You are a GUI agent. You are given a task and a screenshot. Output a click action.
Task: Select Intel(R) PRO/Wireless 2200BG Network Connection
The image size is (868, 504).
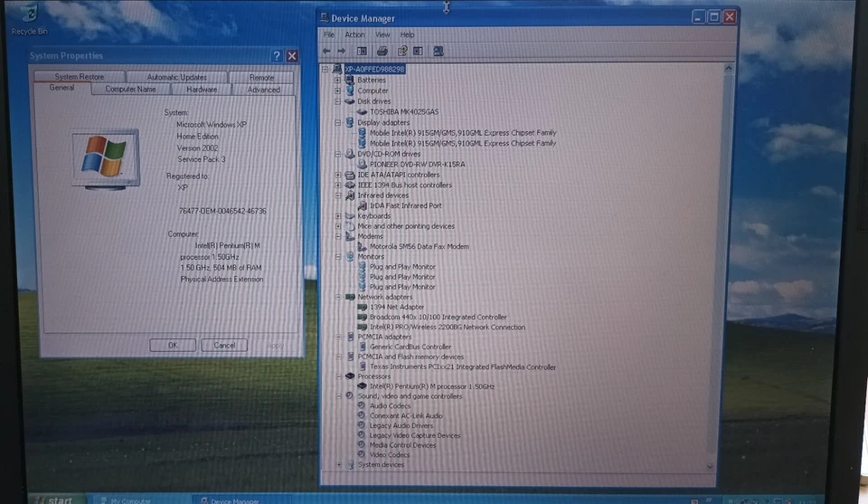click(x=448, y=328)
